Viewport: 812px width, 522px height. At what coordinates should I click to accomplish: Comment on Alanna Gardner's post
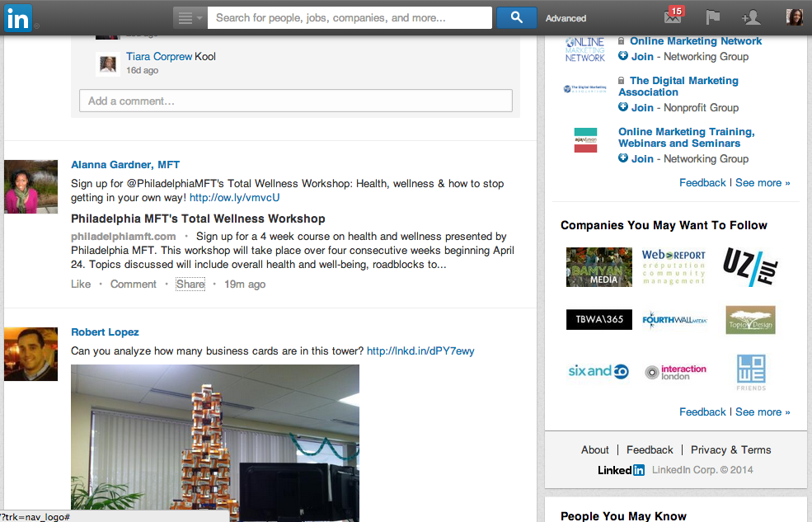click(133, 284)
